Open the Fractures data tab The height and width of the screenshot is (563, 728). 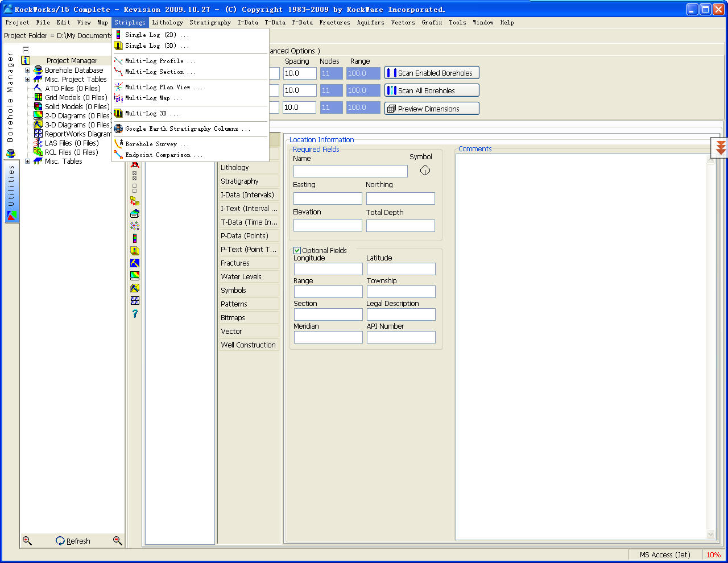[x=249, y=263]
